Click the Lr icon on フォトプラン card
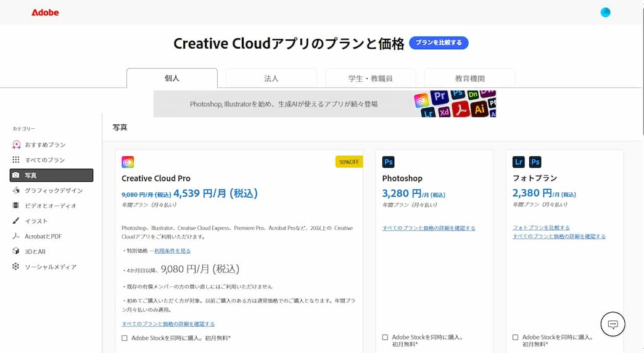This screenshot has width=644, height=353. [x=519, y=162]
